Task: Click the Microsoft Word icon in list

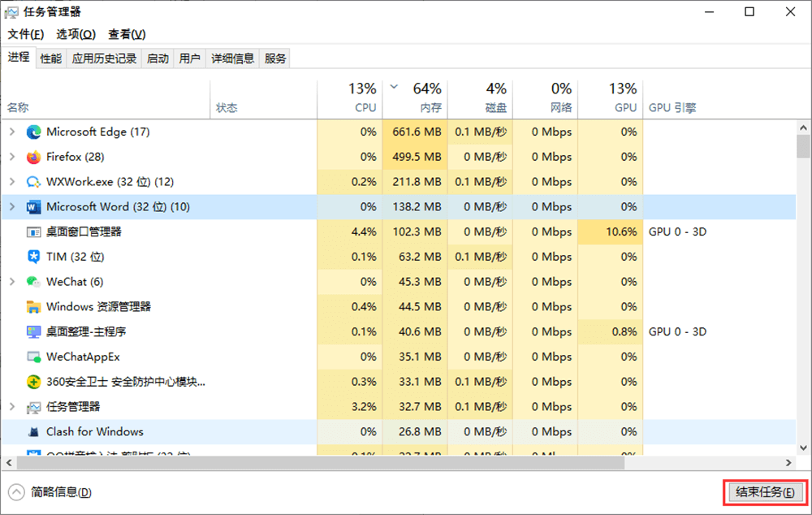Action: point(33,207)
